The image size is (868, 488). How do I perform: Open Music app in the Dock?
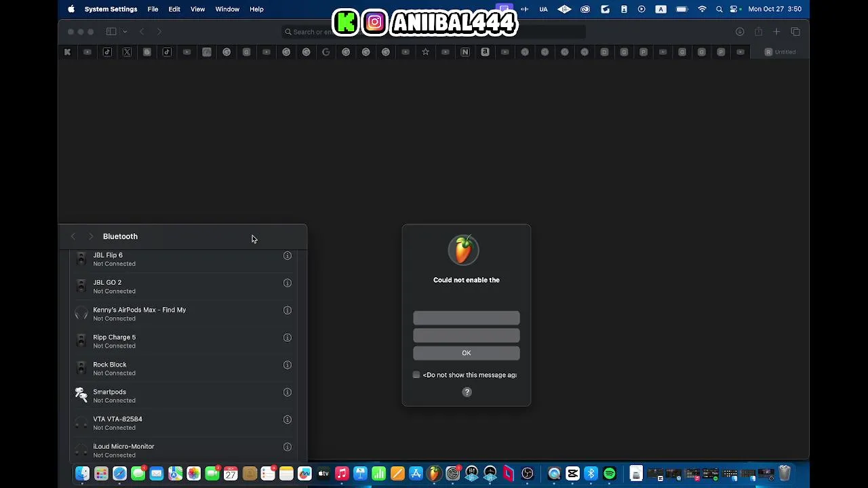coord(342,474)
